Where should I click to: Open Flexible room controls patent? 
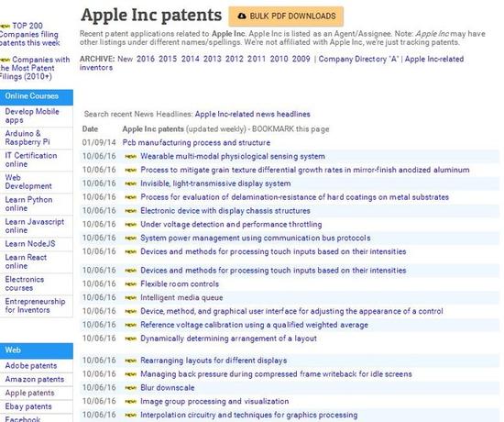(180, 283)
